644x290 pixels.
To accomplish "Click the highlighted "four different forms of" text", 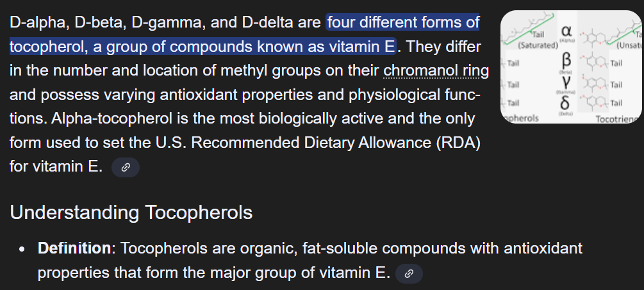I will click(403, 23).
